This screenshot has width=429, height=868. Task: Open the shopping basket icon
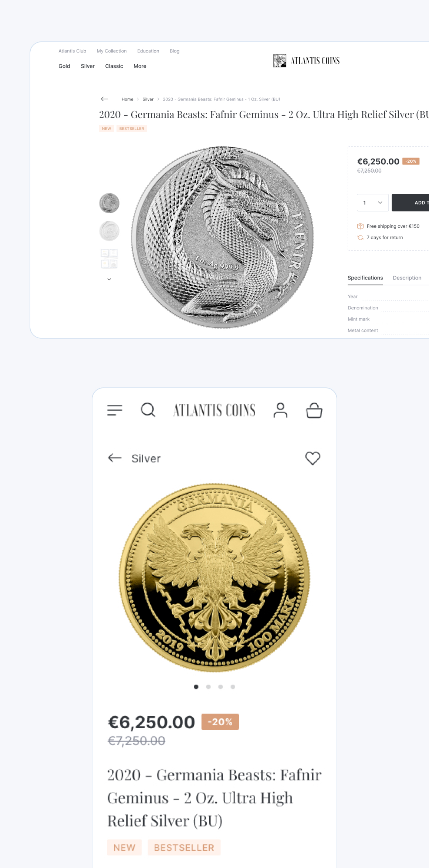(x=314, y=410)
